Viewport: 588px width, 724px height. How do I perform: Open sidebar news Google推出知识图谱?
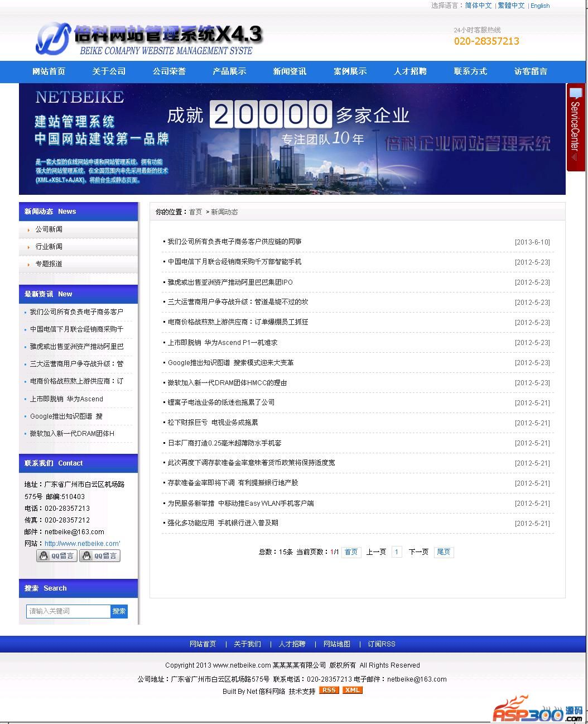pos(66,416)
